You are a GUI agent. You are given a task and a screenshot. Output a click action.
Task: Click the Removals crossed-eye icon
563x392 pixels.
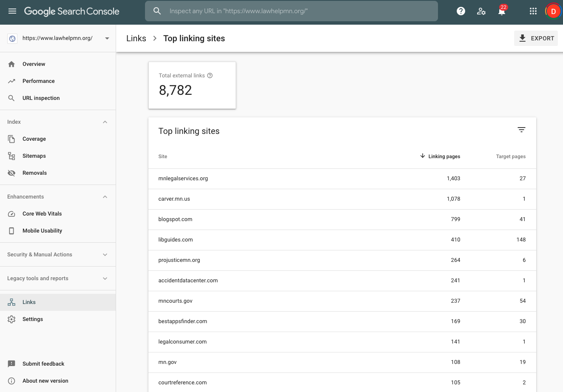(11, 173)
